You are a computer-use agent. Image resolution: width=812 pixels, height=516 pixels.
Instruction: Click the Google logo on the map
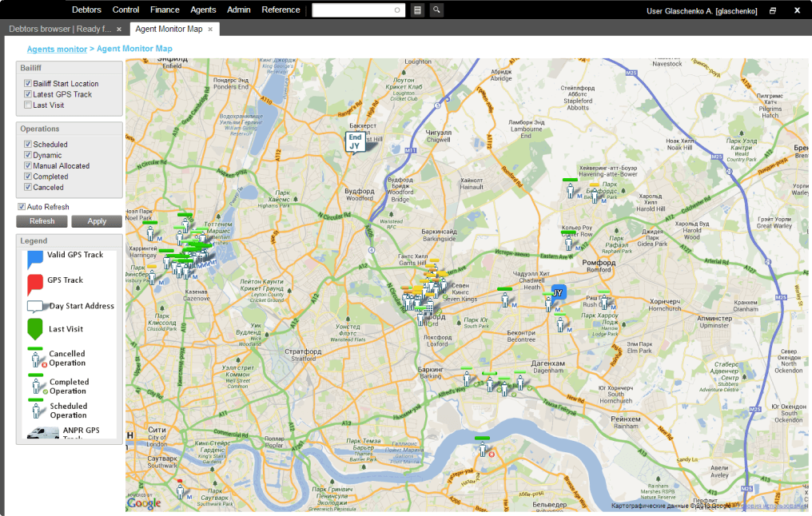tap(144, 503)
